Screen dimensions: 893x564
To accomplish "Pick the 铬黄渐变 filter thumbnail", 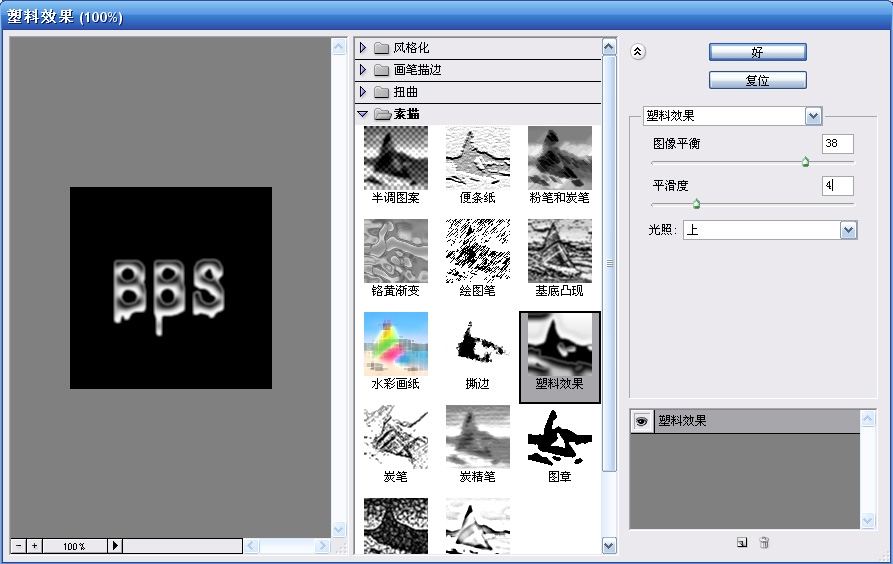I will click(395, 250).
